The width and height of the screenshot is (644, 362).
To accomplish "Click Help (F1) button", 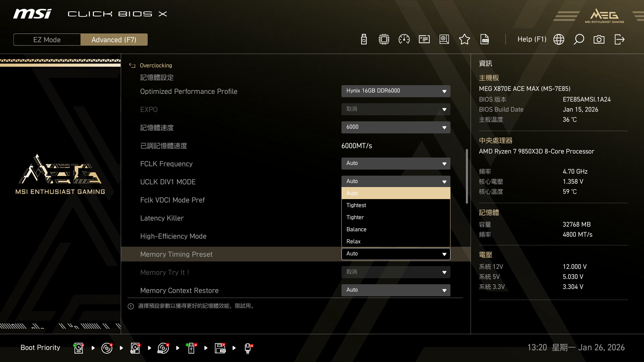I will click(x=532, y=40).
